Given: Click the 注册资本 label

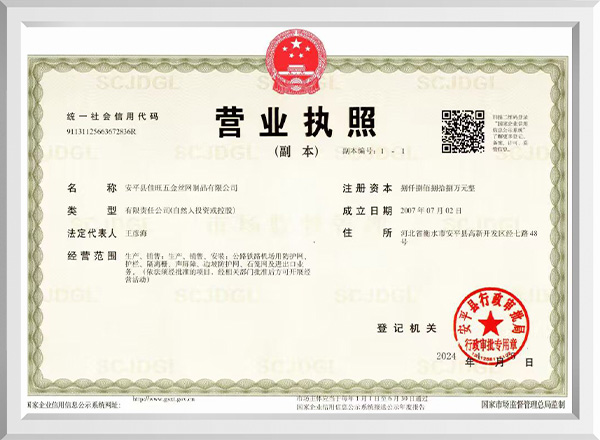Looking at the screenshot, I should (367, 188).
